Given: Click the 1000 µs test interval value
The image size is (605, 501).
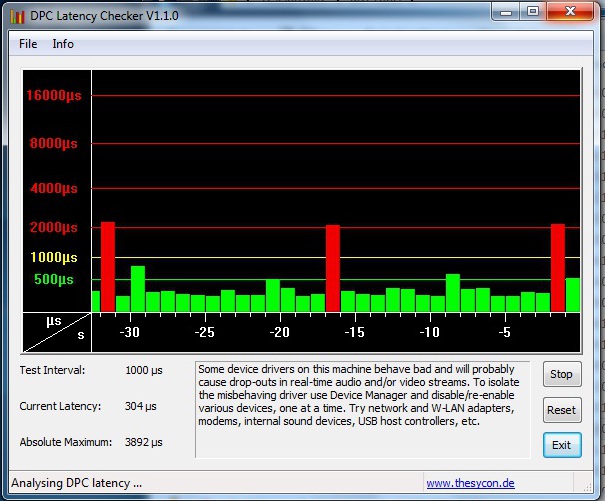Looking at the screenshot, I should coord(144,370).
